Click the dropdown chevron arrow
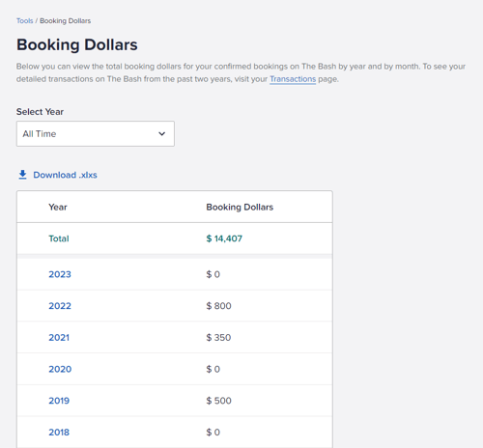 [162, 133]
